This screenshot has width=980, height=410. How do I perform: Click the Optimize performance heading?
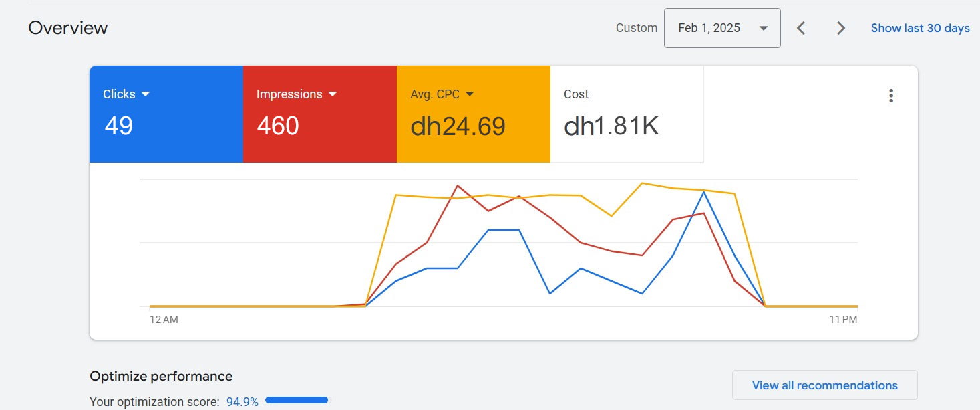click(161, 376)
